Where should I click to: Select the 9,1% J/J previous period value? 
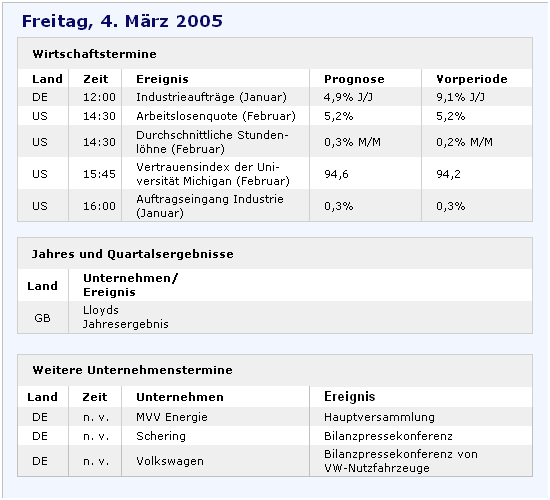point(460,97)
